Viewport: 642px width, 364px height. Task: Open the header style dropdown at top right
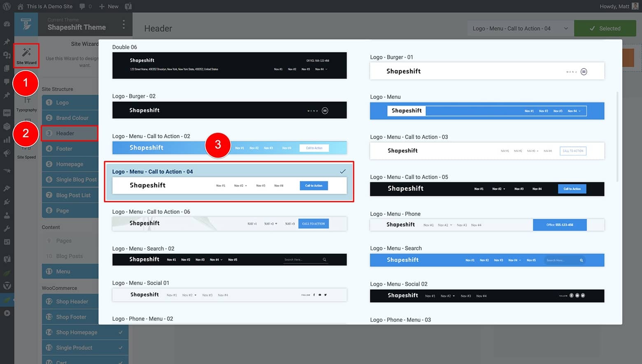tap(520, 28)
